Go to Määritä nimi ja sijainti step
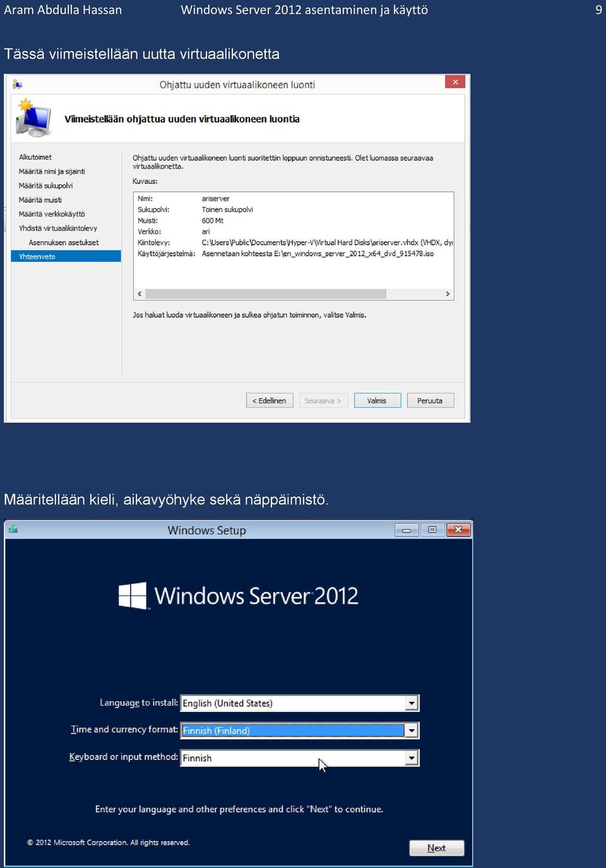The width and height of the screenshot is (606, 868). (52, 172)
